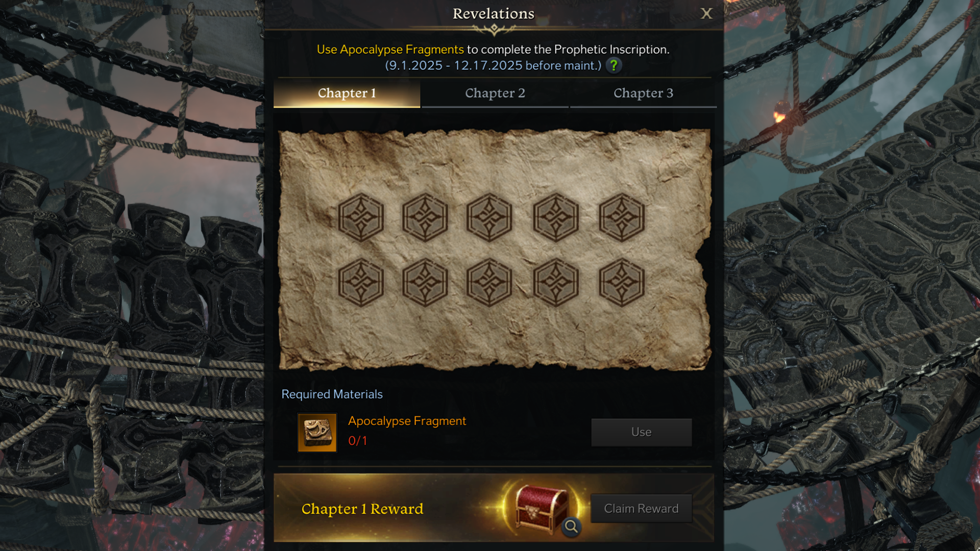980x551 pixels.
Task: Open the Chapter 1 tab
Action: click(x=347, y=93)
